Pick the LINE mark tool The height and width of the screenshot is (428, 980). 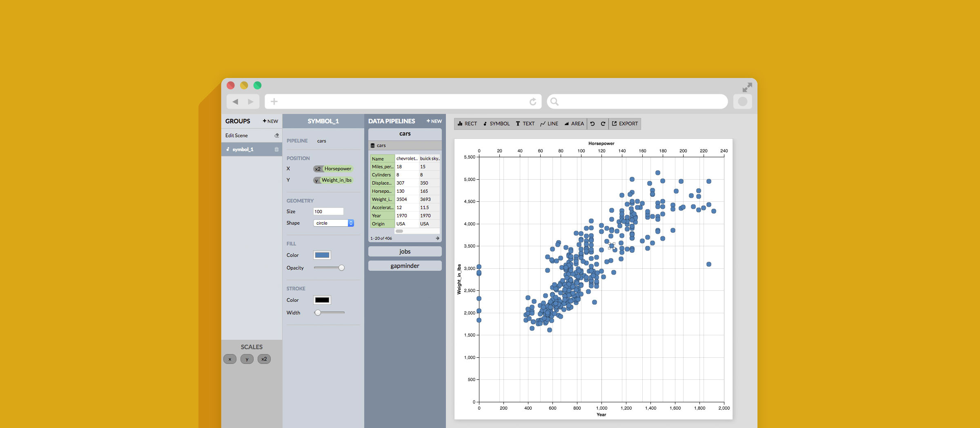pos(549,124)
